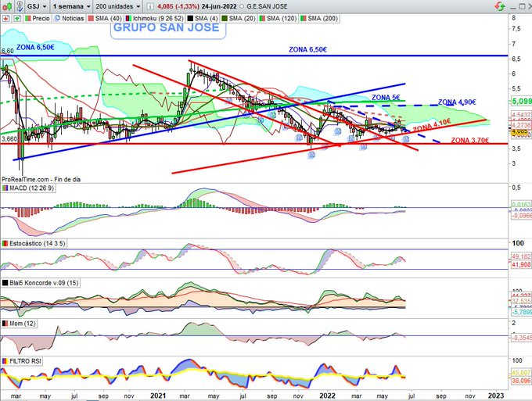Click the 2022 year mark on time axis
The width and height of the screenshot is (532, 401).
[x=327, y=396]
